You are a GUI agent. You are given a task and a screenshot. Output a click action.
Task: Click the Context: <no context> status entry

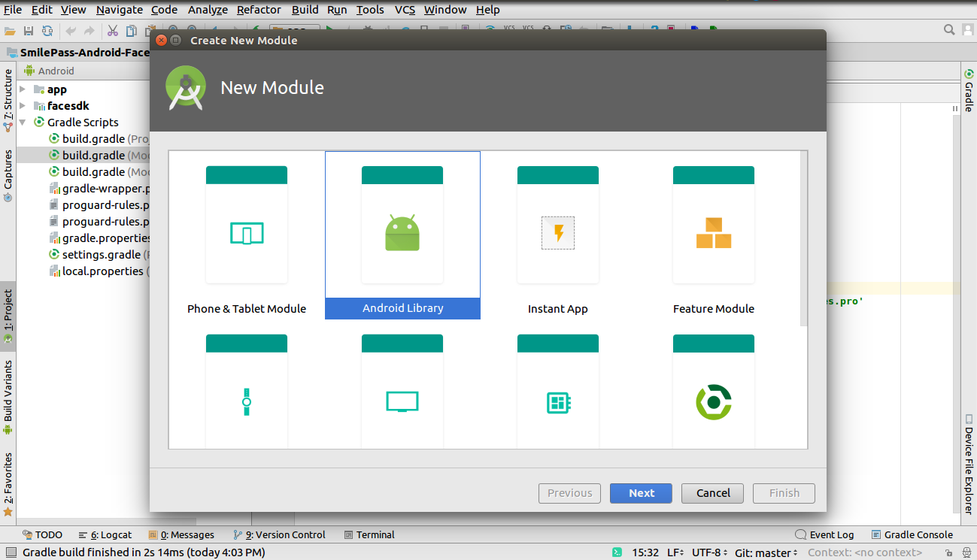[865, 552]
